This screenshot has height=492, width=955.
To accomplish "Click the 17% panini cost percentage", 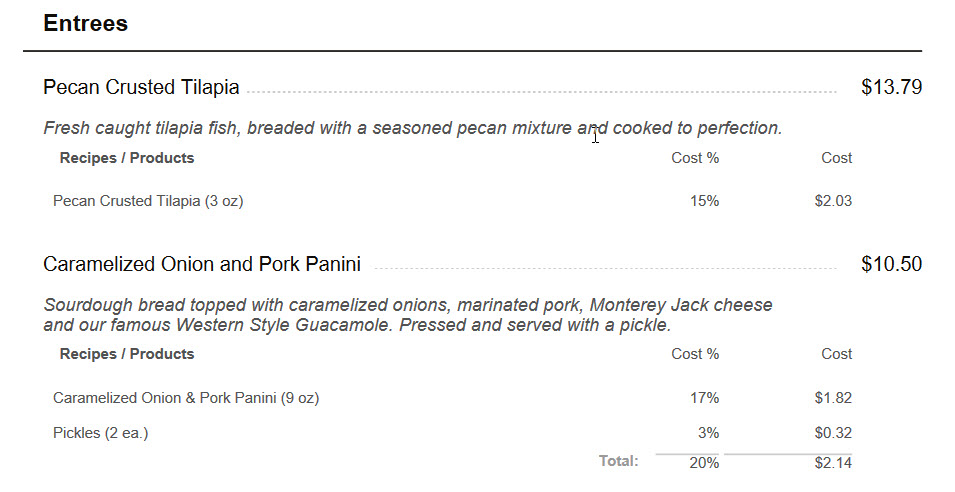I will [704, 398].
